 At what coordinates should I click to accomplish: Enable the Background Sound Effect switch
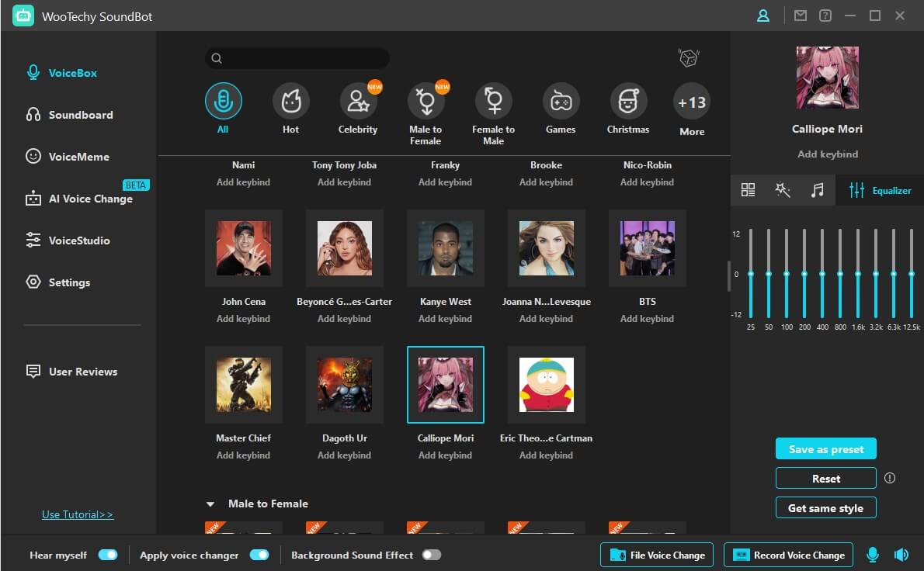click(431, 555)
